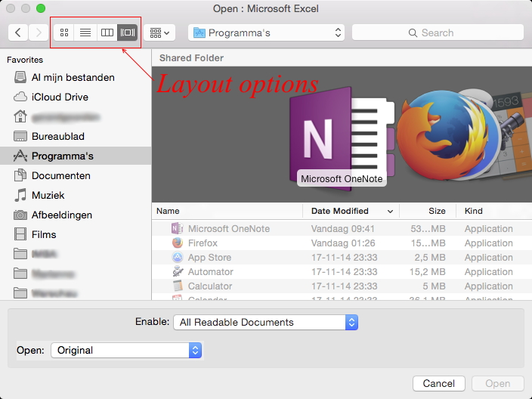Click the folder icon two rows below Films
Screen dimensions: 532x399
point(20,274)
